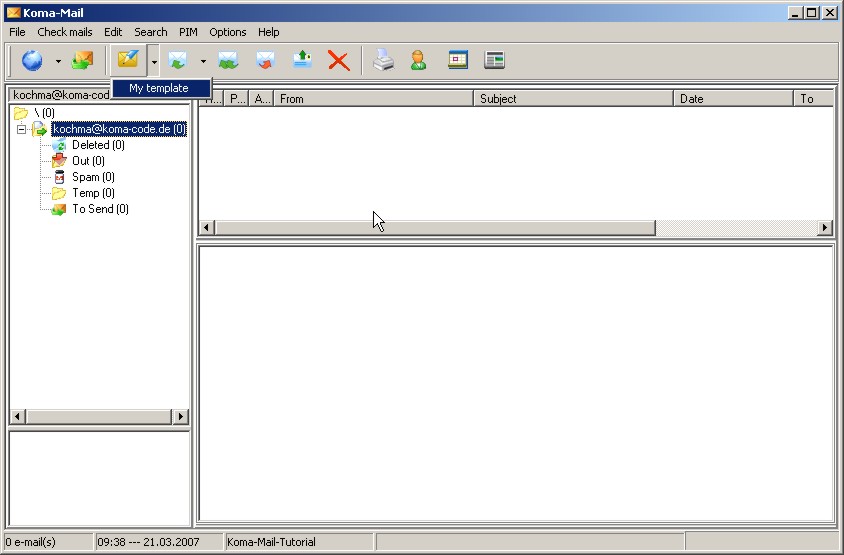Click the A... column header
This screenshot has width=844, height=555.
262,99
